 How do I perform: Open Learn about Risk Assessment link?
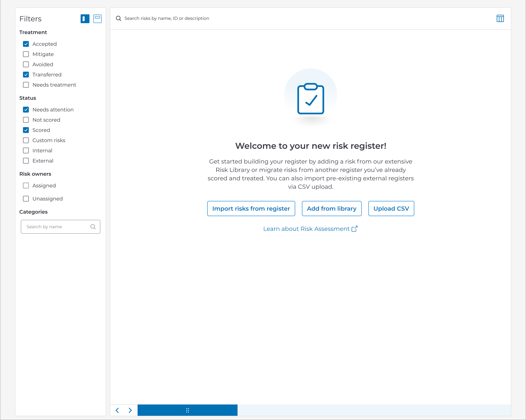coord(306,229)
